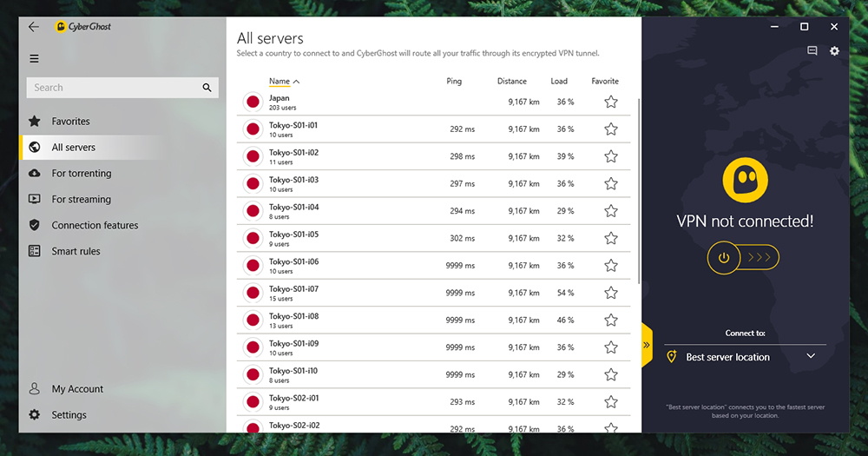The image size is (868, 456).
Task: Open the hamburger menu
Action: point(35,59)
